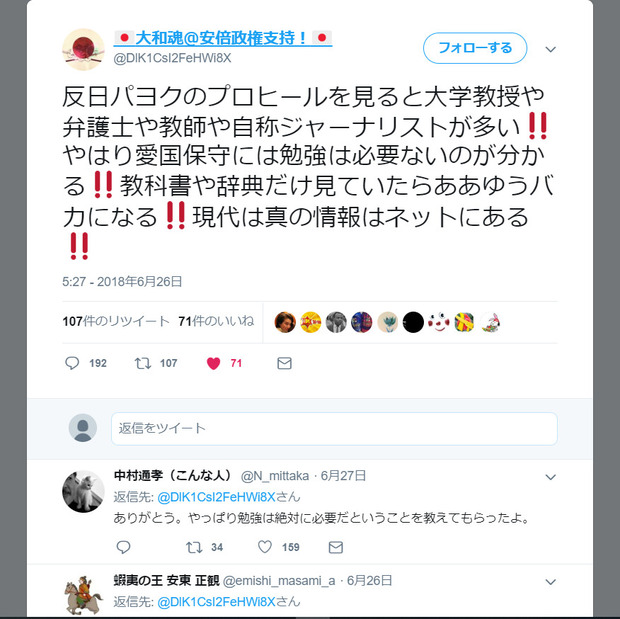Toggle the red heart like with 71
Viewport: 620px width, 619px height.
(214, 363)
